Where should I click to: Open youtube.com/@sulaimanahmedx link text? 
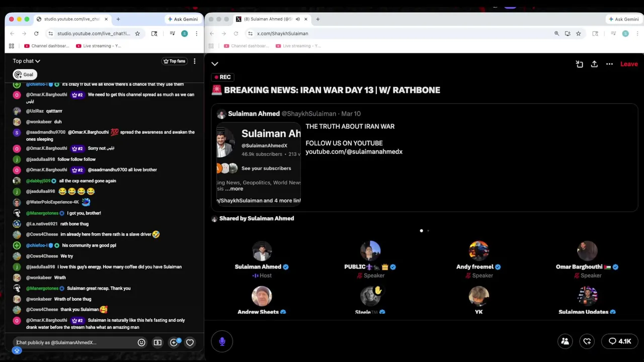click(x=354, y=152)
